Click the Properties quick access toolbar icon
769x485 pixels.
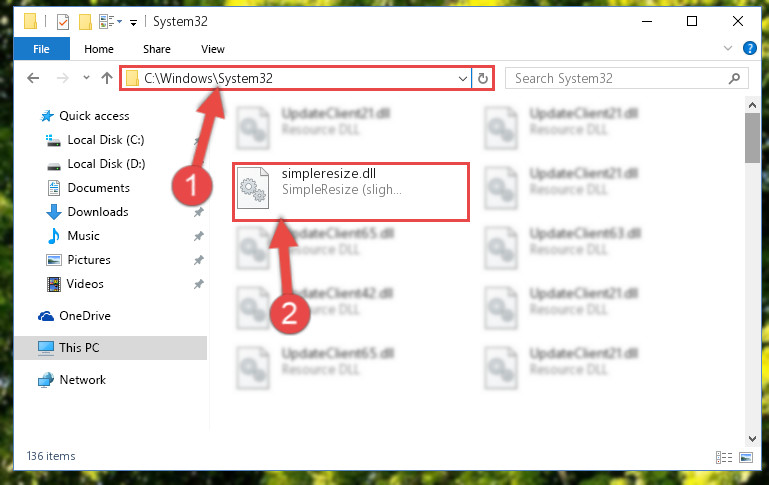(63, 22)
